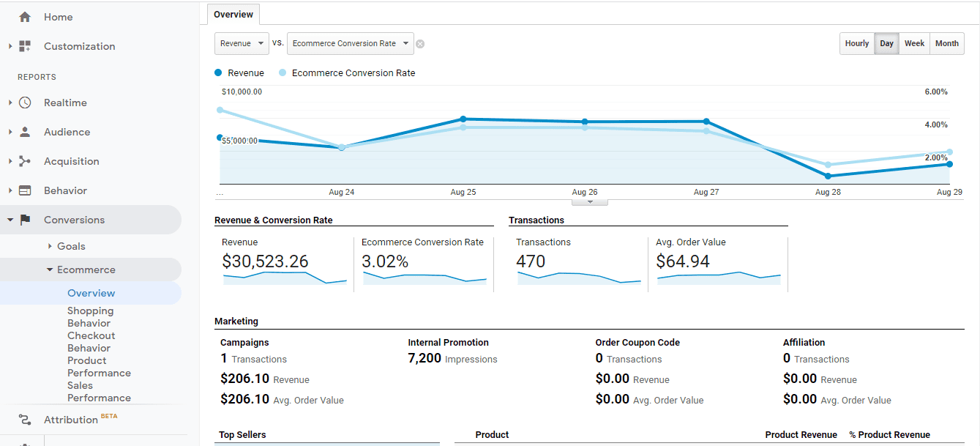
Task: Open the Shopping Behavior report
Action: click(90, 317)
